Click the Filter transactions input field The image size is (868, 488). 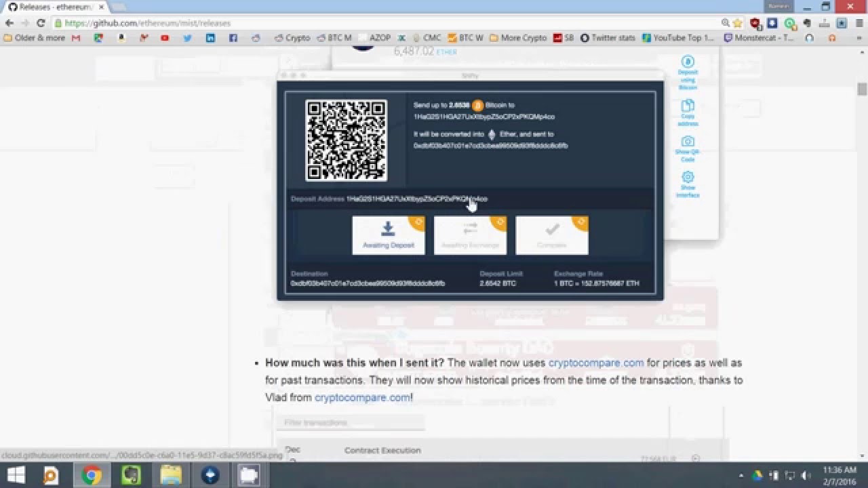coord(350,422)
